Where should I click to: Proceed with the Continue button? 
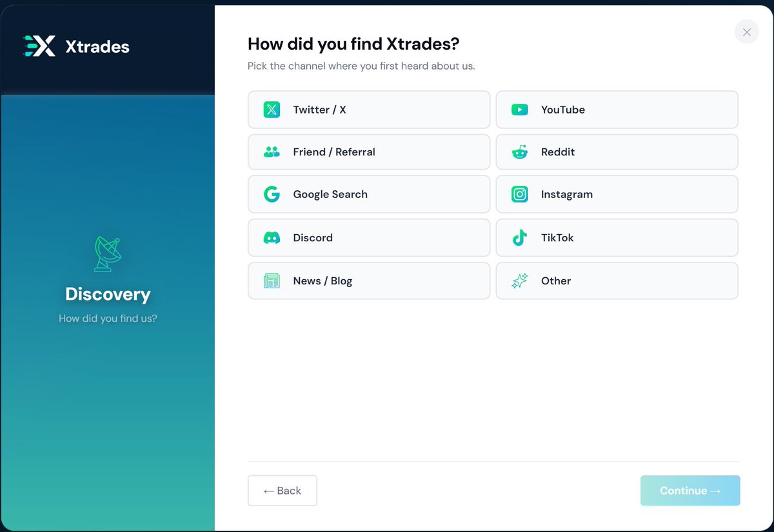click(690, 491)
